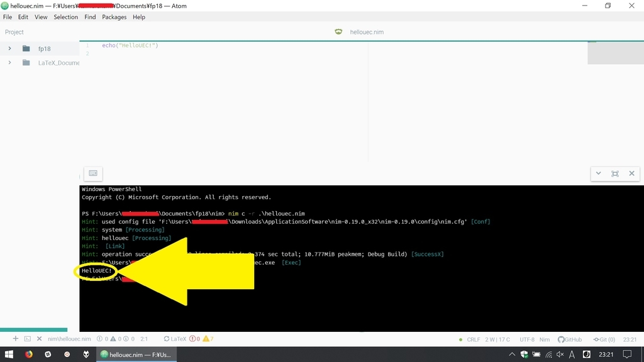Open the File menu

click(8, 17)
